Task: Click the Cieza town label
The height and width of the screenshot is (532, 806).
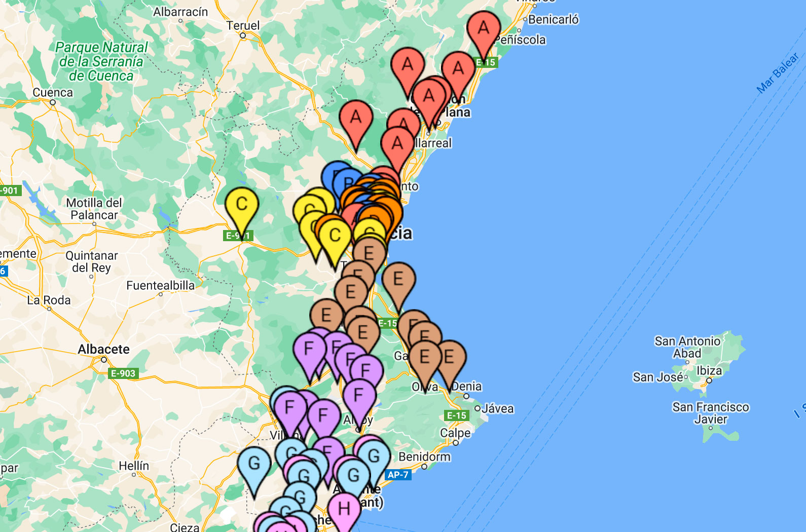Action: pyautogui.click(x=185, y=527)
